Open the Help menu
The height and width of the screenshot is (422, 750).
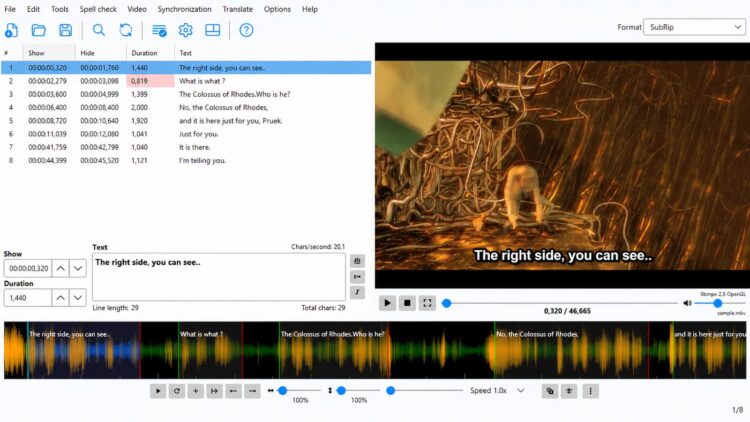tap(309, 9)
